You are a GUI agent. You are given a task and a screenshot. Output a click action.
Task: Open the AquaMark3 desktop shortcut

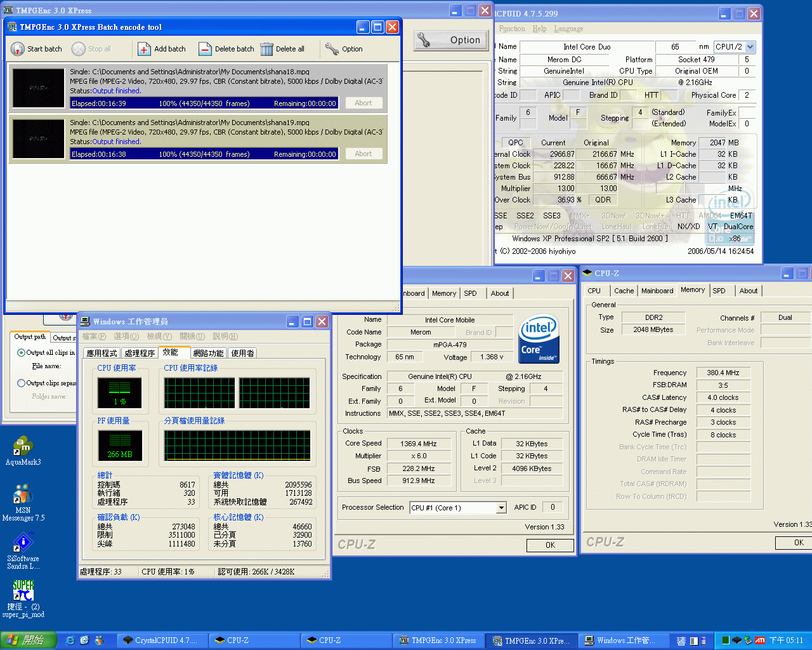(23, 451)
